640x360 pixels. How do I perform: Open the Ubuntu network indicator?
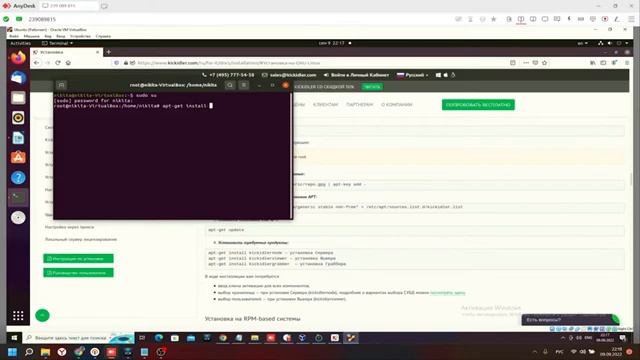(x=600, y=43)
